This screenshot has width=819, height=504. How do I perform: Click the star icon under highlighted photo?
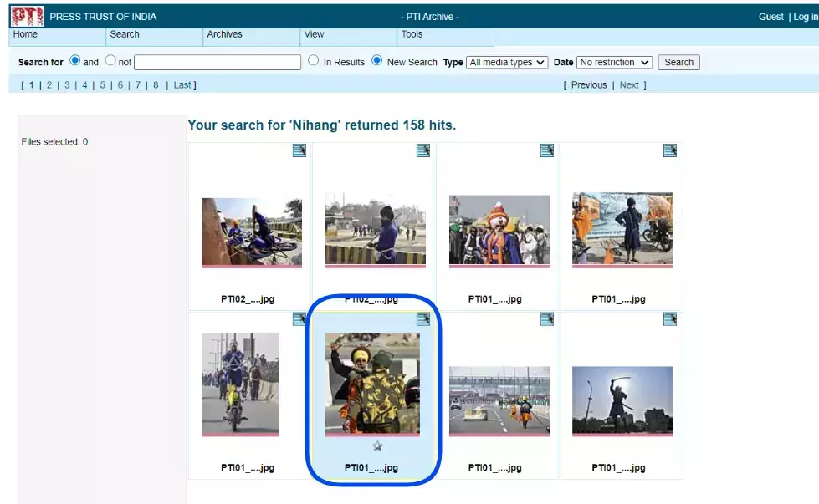(x=377, y=446)
